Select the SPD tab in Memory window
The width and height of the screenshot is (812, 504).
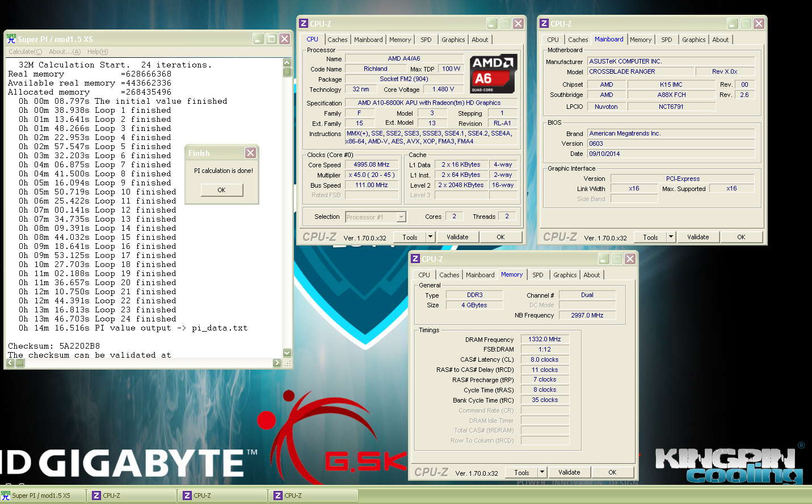point(537,275)
